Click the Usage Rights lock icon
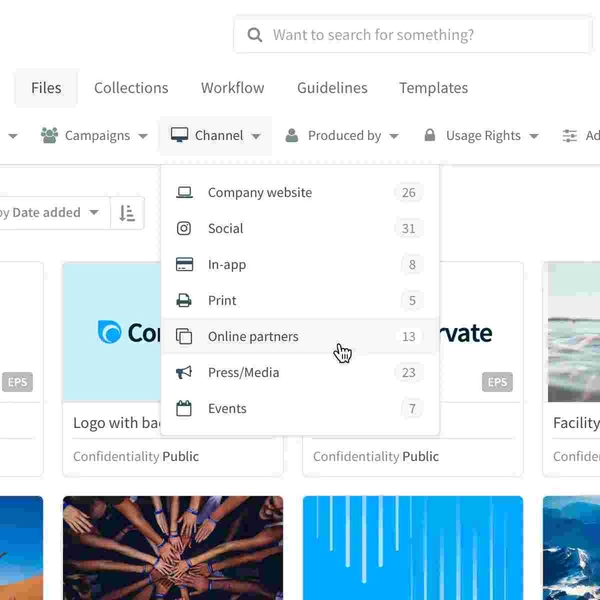Viewport: 600px width, 600px height. [430, 135]
